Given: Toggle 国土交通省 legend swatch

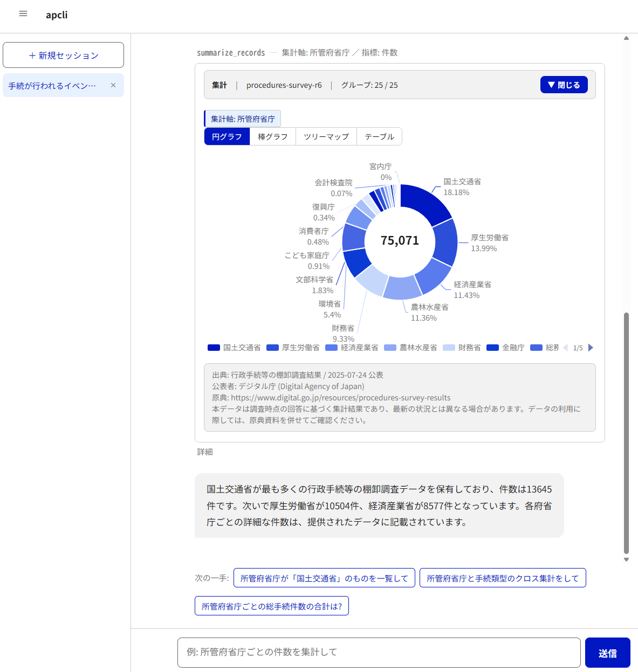Looking at the screenshot, I should (x=214, y=348).
